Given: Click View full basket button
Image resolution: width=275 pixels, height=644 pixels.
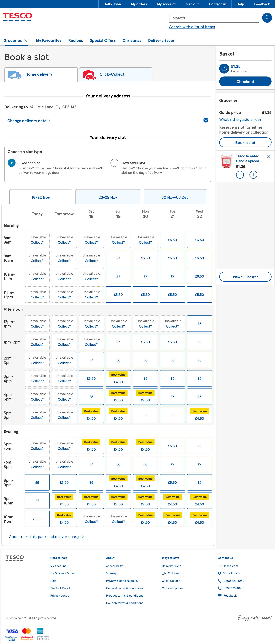Looking at the screenshot, I should (x=245, y=277).
